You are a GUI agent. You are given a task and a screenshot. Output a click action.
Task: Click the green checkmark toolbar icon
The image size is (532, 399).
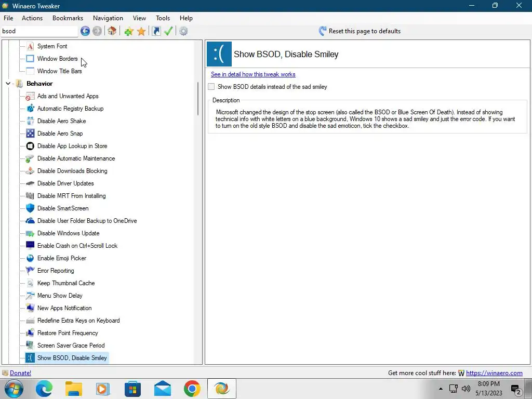tap(168, 31)
